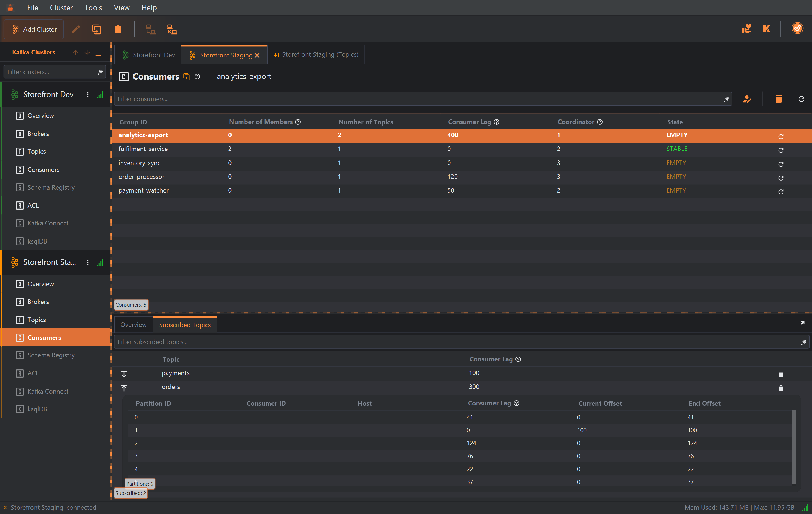
Task: Toggle regex in Filter subscribed topics field
Action: click(804, 342)
